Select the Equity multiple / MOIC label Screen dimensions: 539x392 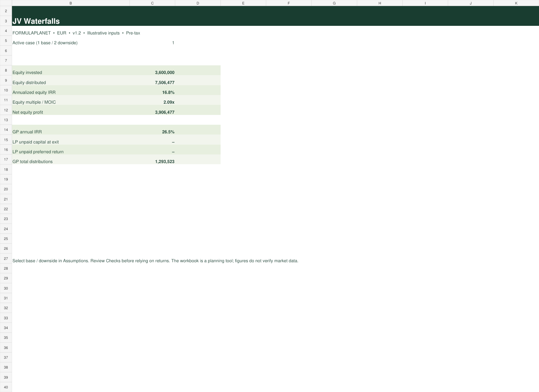pyautogui.click(x=34, y=102)
